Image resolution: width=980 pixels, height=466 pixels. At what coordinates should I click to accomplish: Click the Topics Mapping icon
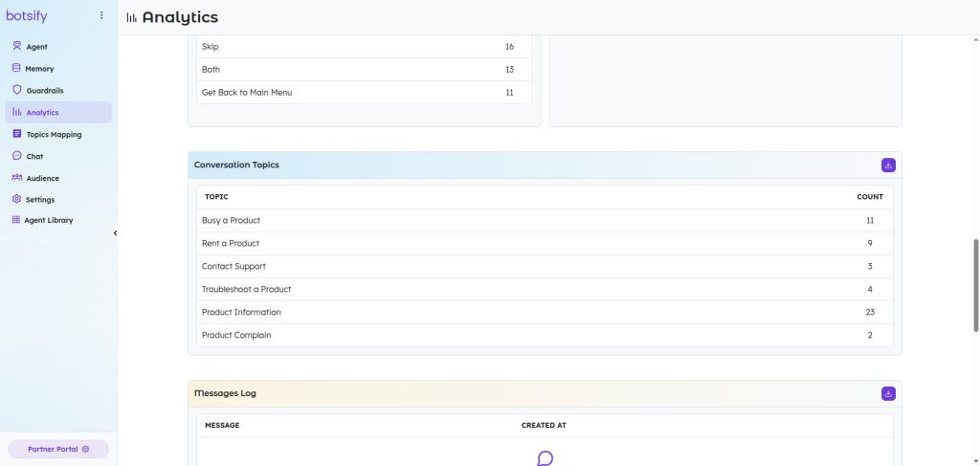tap(17, 134)
